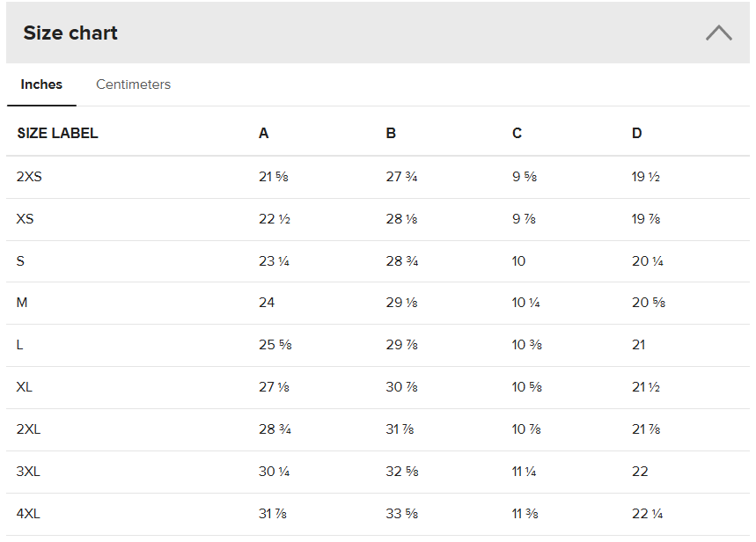Collapse the Size chart section chevron
This screenshot has height=542, width=756.
pyautogui.click(x=719, y=33)
